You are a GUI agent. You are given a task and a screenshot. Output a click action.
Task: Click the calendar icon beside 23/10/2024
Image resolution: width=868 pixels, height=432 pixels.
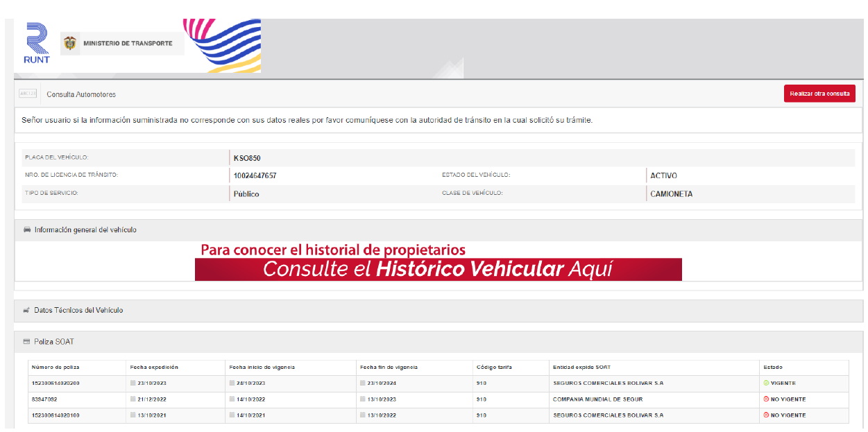tap(364, 383)
